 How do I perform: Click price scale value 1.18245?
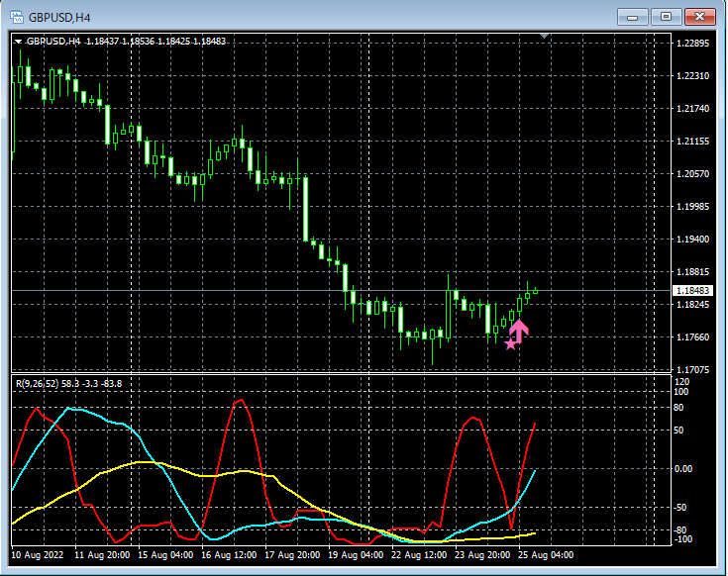coord(692,304)
